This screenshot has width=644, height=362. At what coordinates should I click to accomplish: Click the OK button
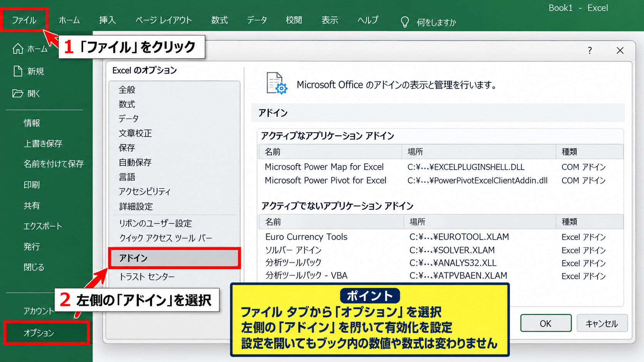click(546, 323)
